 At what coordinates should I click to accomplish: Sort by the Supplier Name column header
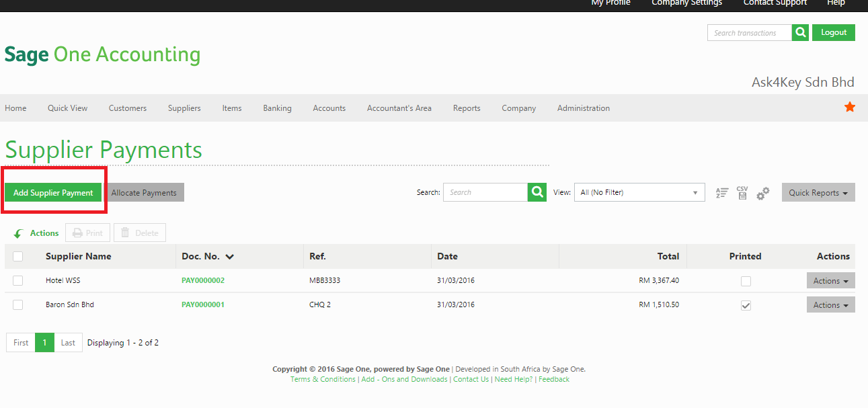click(78, 256)
